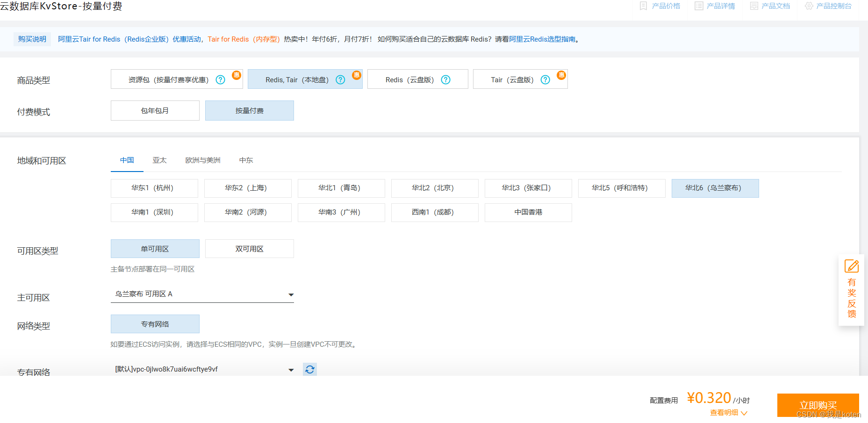Click the 惠 discount badge on Redis, Tair (本地盘)

pos(357,75)
